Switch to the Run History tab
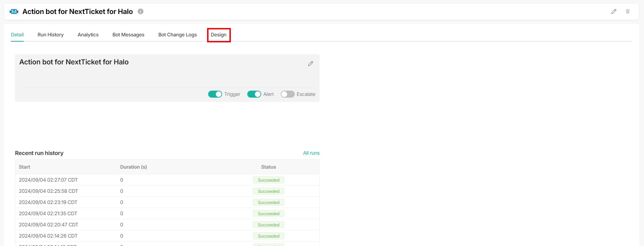The width and height of the screenshot is (644, 246). coord(51,35)
